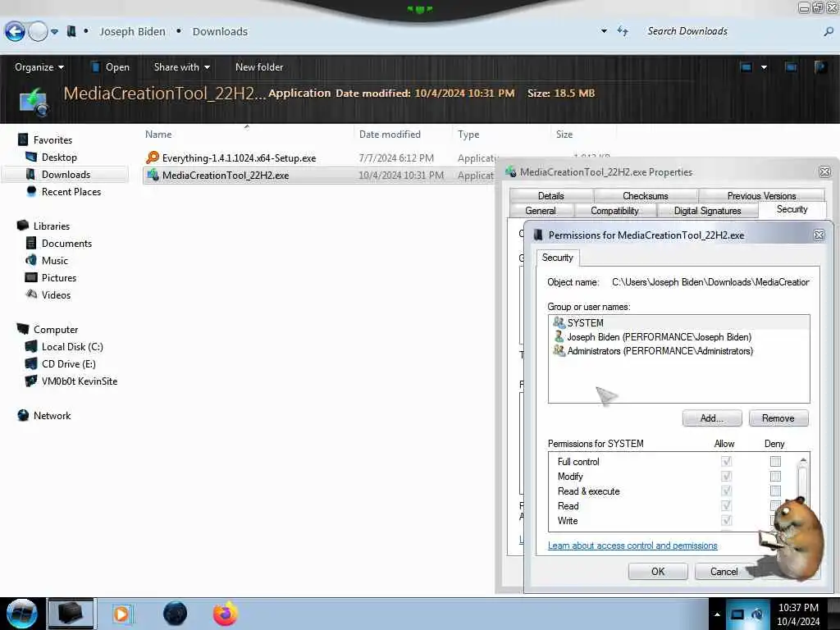
Task: Open the Previous Versions tab
Action: 761,195
